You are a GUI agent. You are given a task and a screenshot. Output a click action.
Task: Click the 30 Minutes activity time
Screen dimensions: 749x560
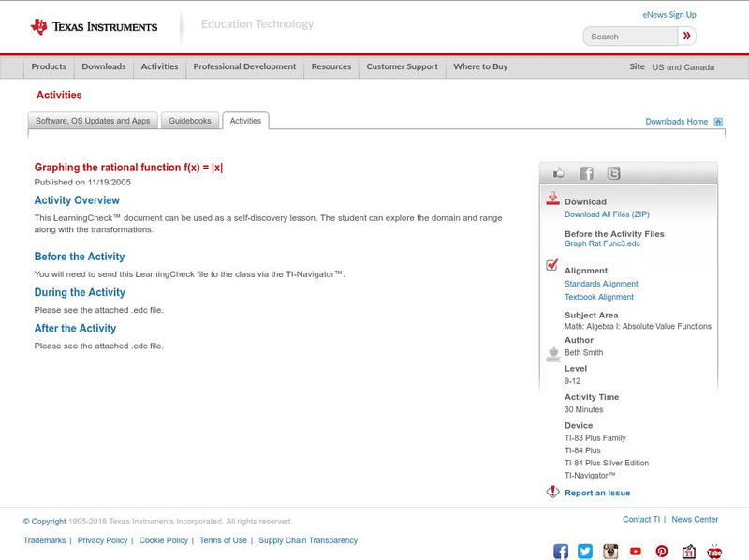pyautogui.click(x=583, y=409)
